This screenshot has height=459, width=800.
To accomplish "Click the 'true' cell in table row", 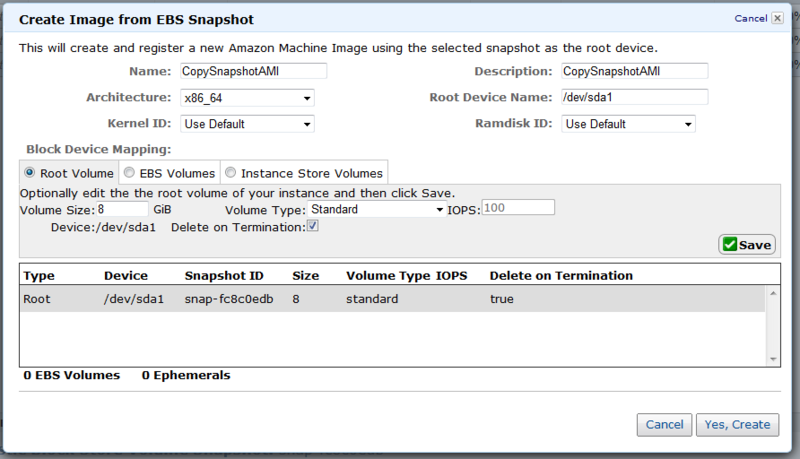I will 502,299.
